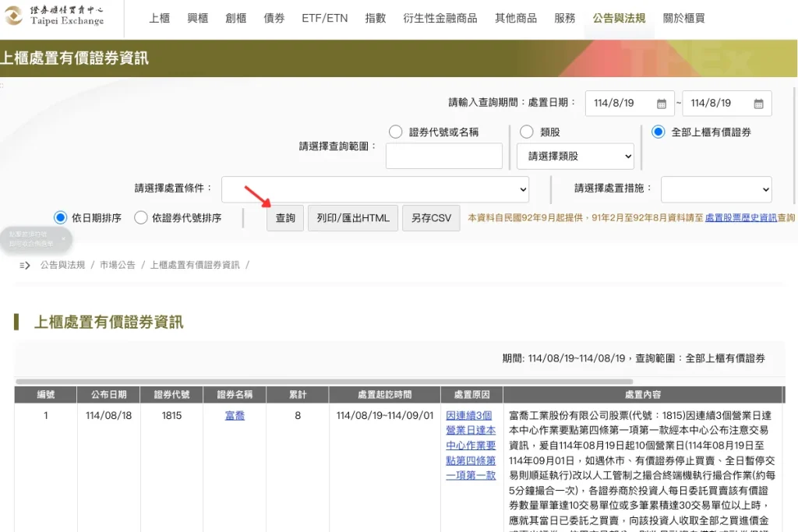
Task: Open the 關於櫃買 menu
Action: coord(683,19)
